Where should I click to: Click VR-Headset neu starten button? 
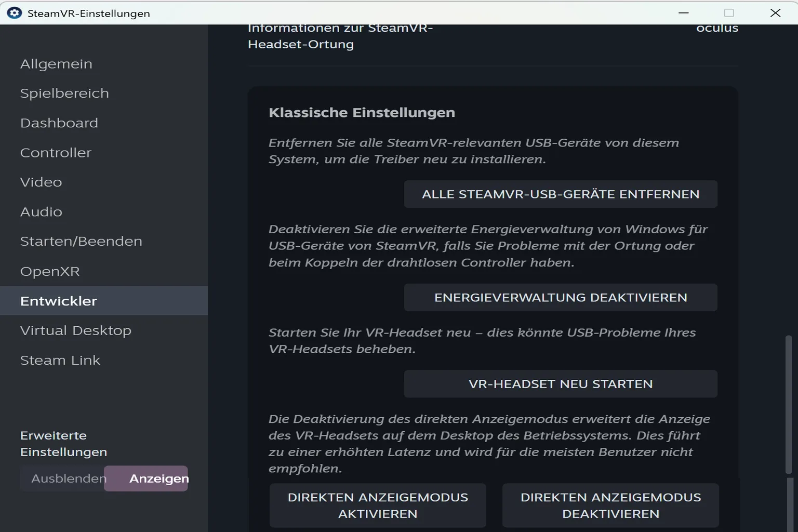click(561, 384)
